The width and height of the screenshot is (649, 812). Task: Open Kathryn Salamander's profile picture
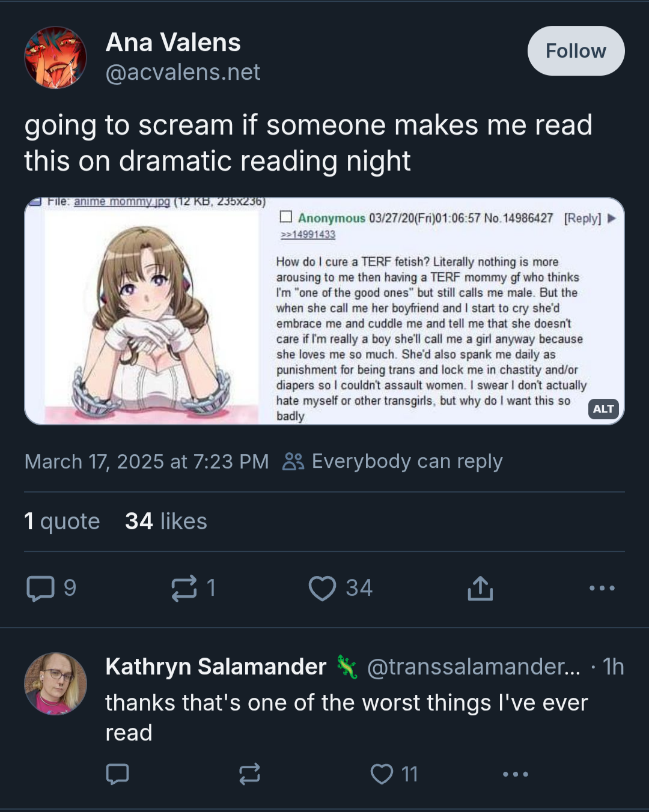(x=55, y=683)
